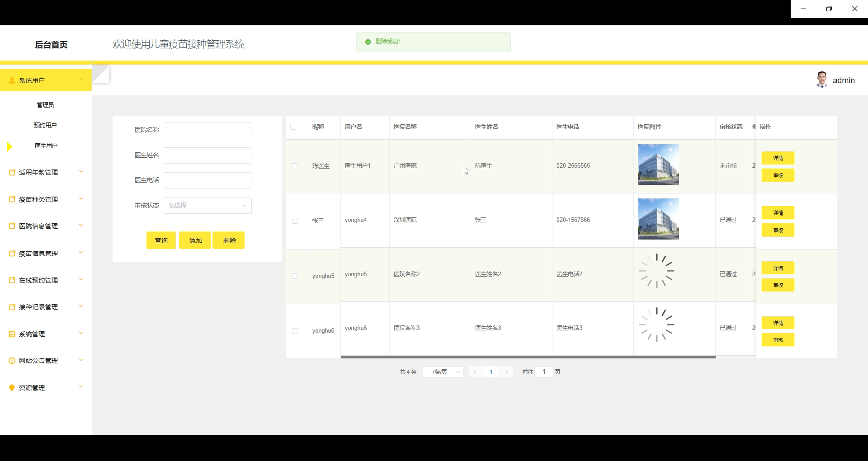Click the 前往 page number input
The image size is (868, 461).
point(544,372)
